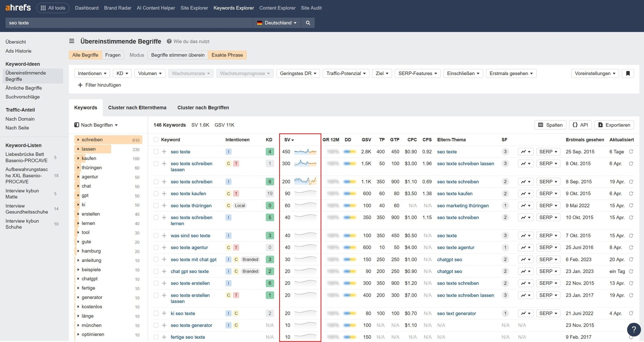
Task: Open Content Explorer in top navigation
Action: (277, 8)
